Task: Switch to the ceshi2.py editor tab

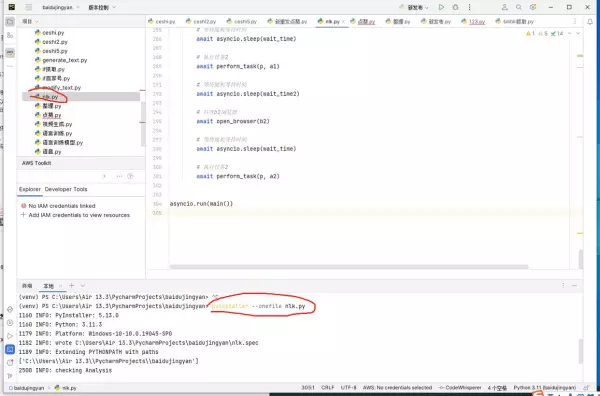Action: (201, 21)
